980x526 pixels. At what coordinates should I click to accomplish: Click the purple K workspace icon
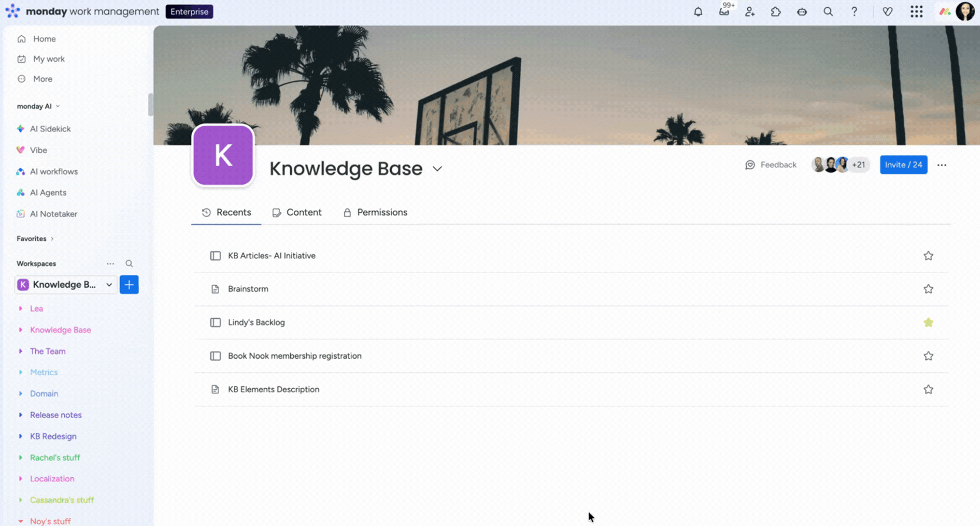[x=223, y=156]
